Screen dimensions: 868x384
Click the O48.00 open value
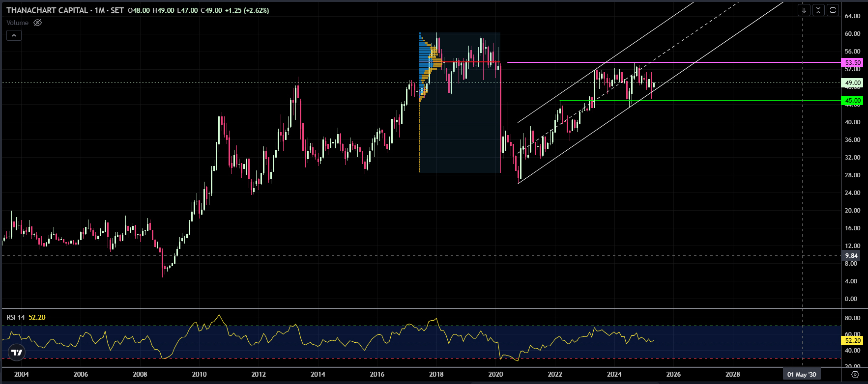(x=139, y=10)
